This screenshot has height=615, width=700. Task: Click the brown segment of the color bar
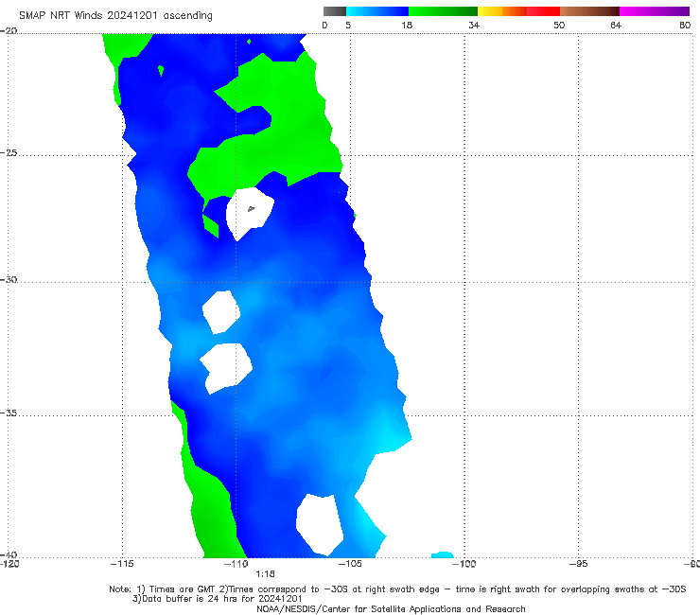(589, 11)
